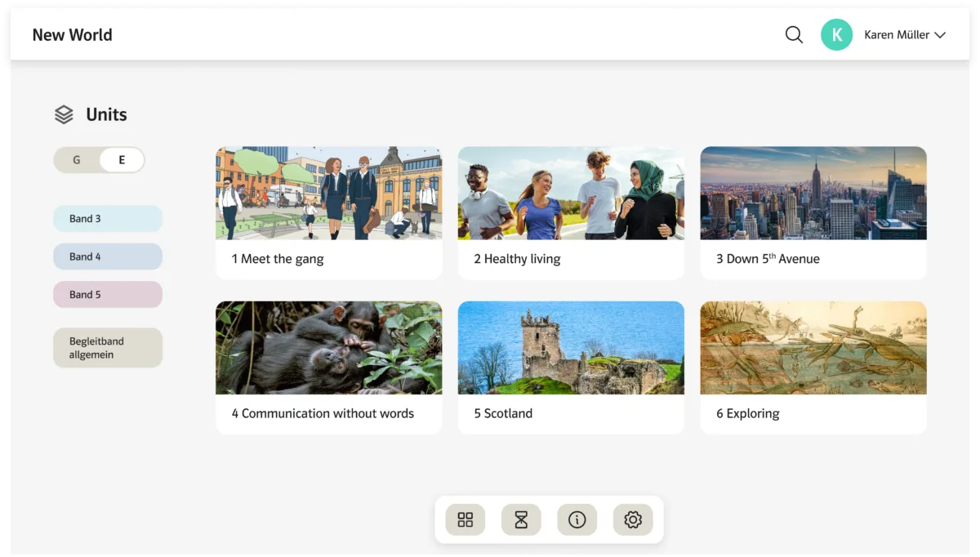Switch to the G level option
This screenshot has height=557, width=980.
pyautogui.click(x=77, y=160)
